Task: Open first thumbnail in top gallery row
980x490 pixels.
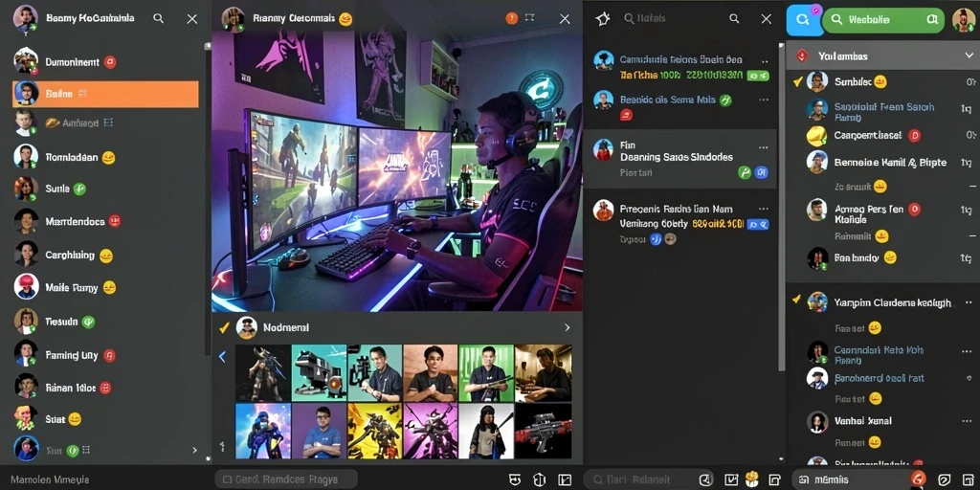Action: coord(263,373)
